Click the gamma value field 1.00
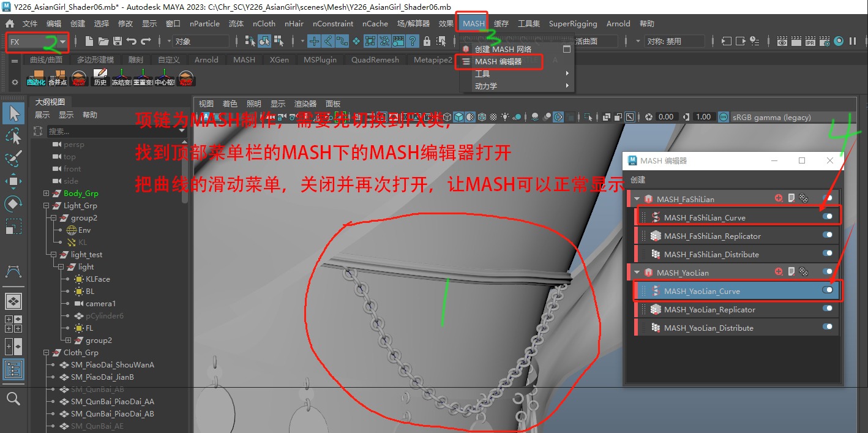 coord(703,116)
